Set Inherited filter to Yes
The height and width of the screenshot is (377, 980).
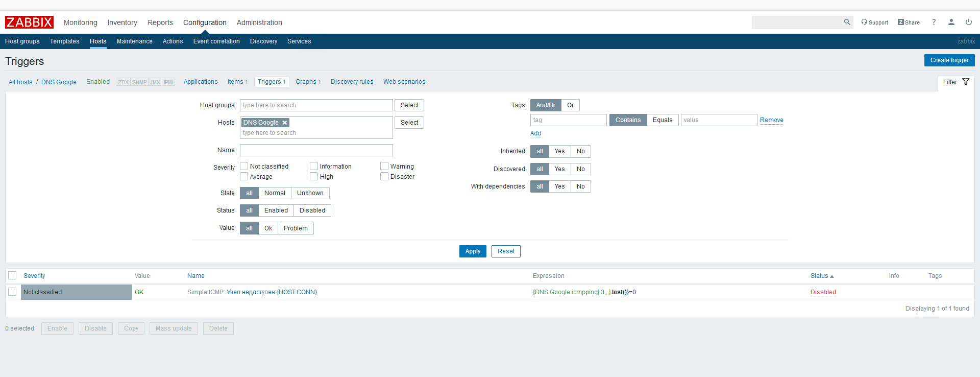coord(560,151)
